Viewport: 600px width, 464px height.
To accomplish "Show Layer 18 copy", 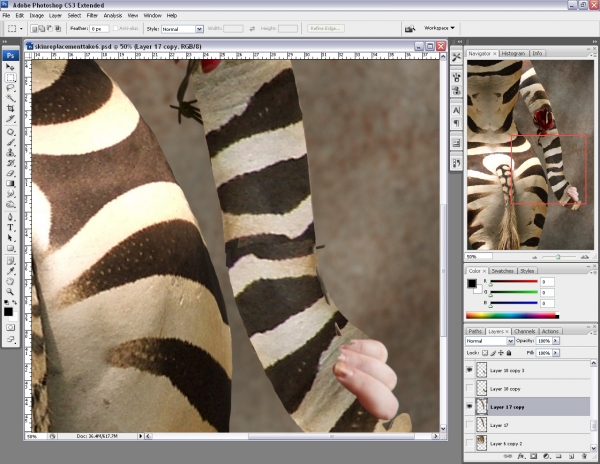I will pyautogui.click(x=470, y=388).
